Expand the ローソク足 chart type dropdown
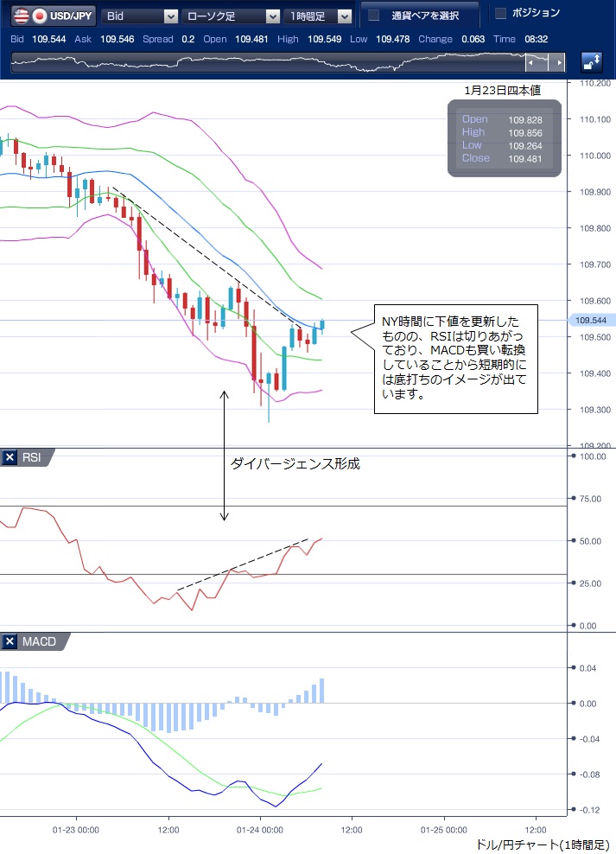 pyautogui.click(x=272, y=16)
